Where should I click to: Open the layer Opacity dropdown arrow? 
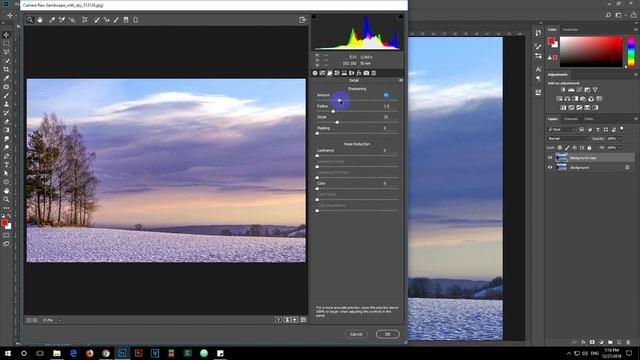(621, 138)
